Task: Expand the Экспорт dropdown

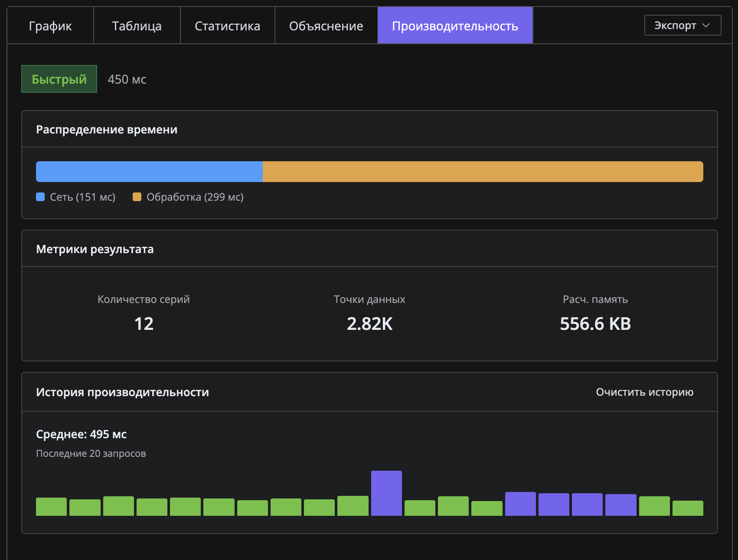Action: (x=682, y=26)
